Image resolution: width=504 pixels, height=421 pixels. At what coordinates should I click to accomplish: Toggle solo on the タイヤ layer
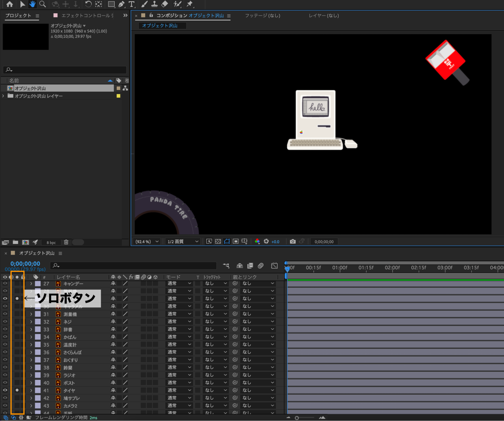point(17,390)
